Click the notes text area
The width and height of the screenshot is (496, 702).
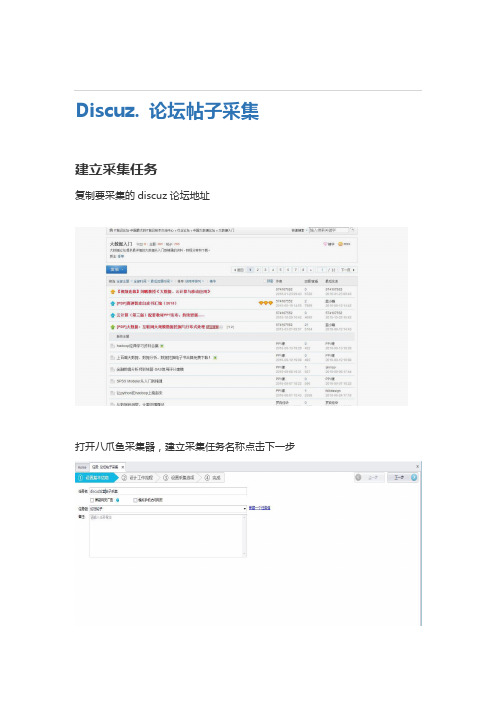[166, 536]
